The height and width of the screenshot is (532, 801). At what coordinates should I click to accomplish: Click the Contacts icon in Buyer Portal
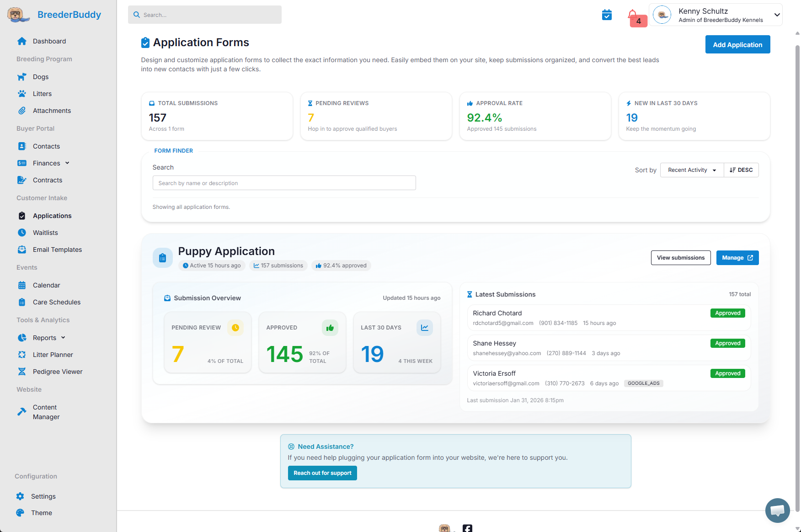tap(22, 146)
